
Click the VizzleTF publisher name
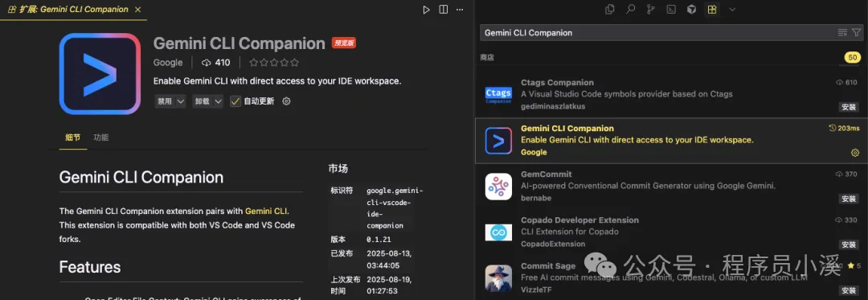point(536,290)
